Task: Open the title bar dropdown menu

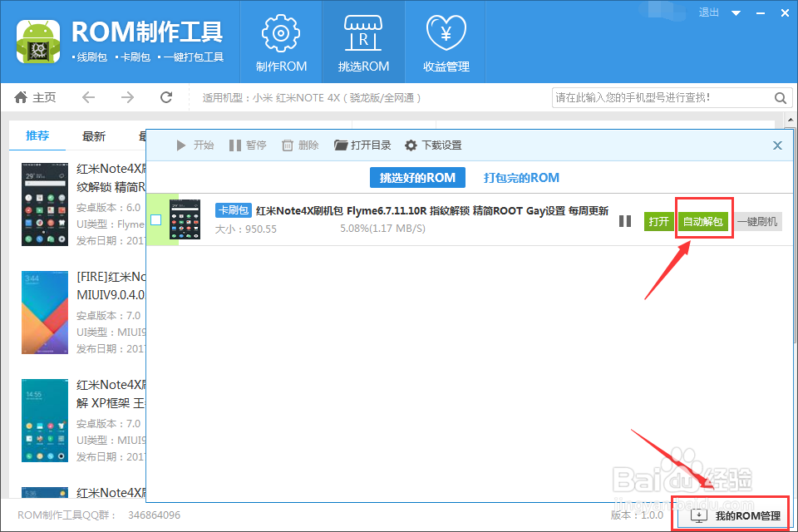Action: click(x=736, y=13)
